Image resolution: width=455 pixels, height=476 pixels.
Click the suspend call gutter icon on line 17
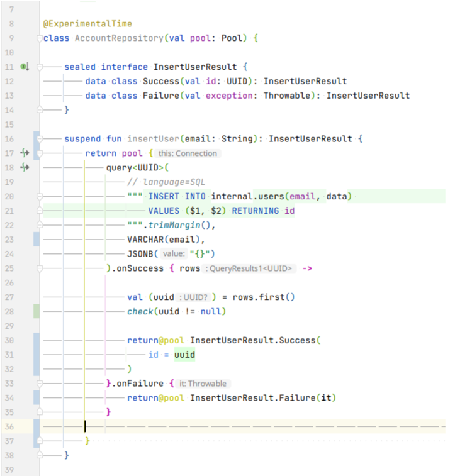(25, 153)
